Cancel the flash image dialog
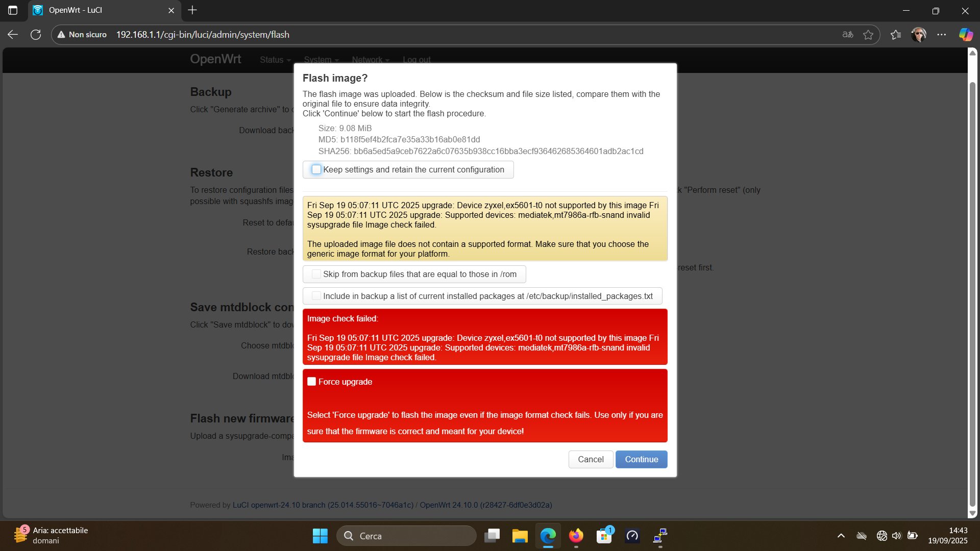Screen dimensions: 980x551 click(591, 459)
